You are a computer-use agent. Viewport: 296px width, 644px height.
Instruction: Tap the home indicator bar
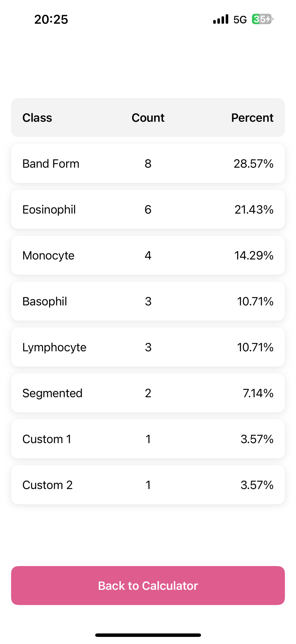click(x=148, y=635)
